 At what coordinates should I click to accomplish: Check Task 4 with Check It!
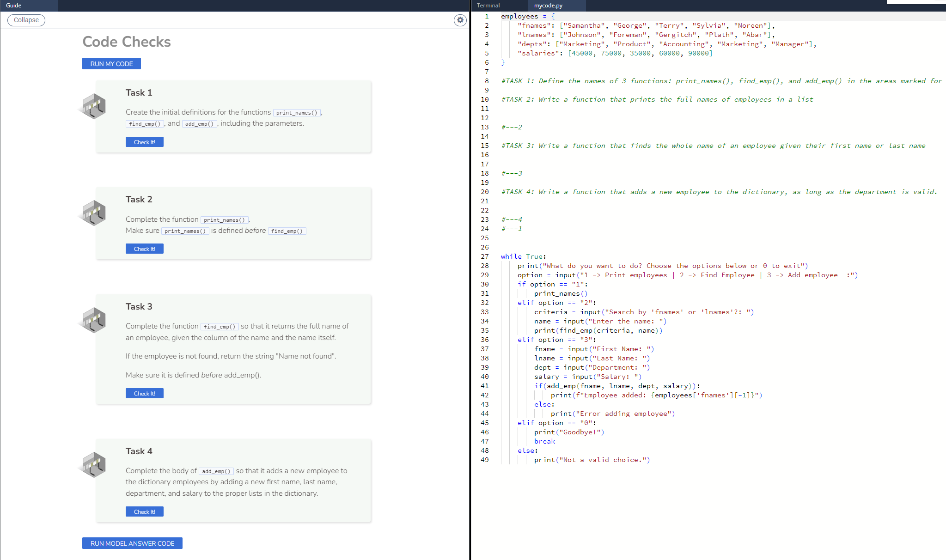pyautogui.click(x=145, y=511)
